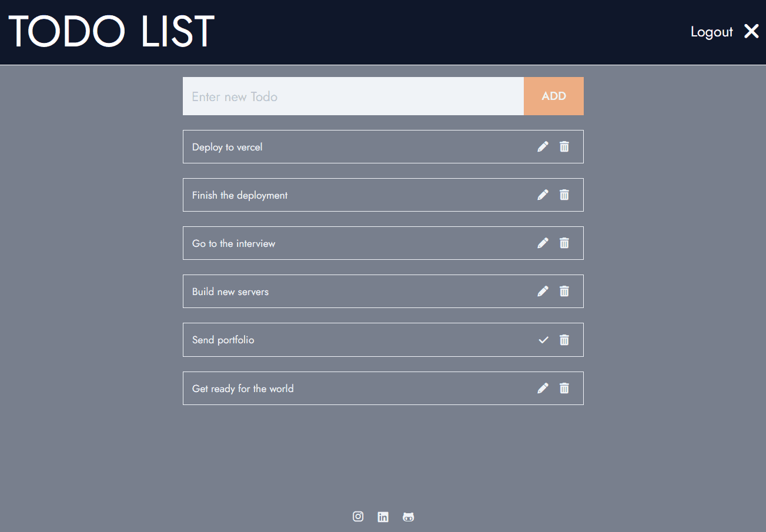Delete the 'Go to the interview' todo
This screenshot has height=532, width=766.
(x=564, y=243)
